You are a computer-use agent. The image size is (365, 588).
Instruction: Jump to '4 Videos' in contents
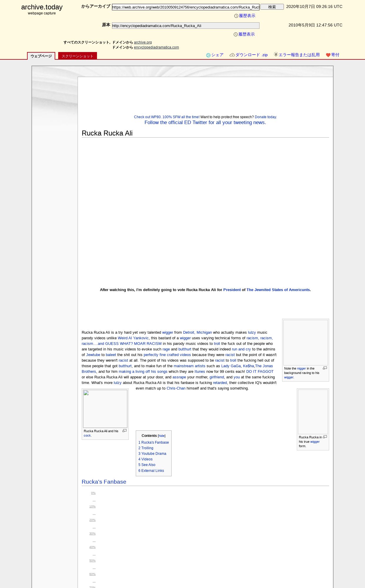coord(145,459)
